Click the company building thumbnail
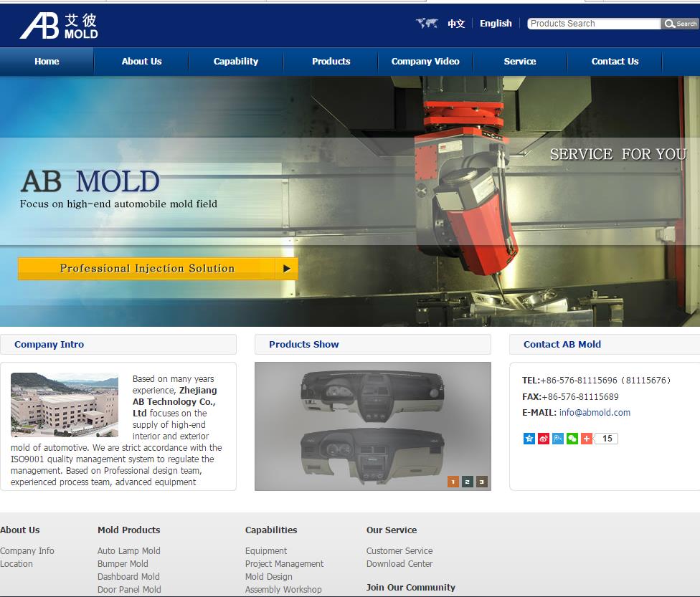The width and height of the screenshot is (700, 597). click(x=65, y=405)
